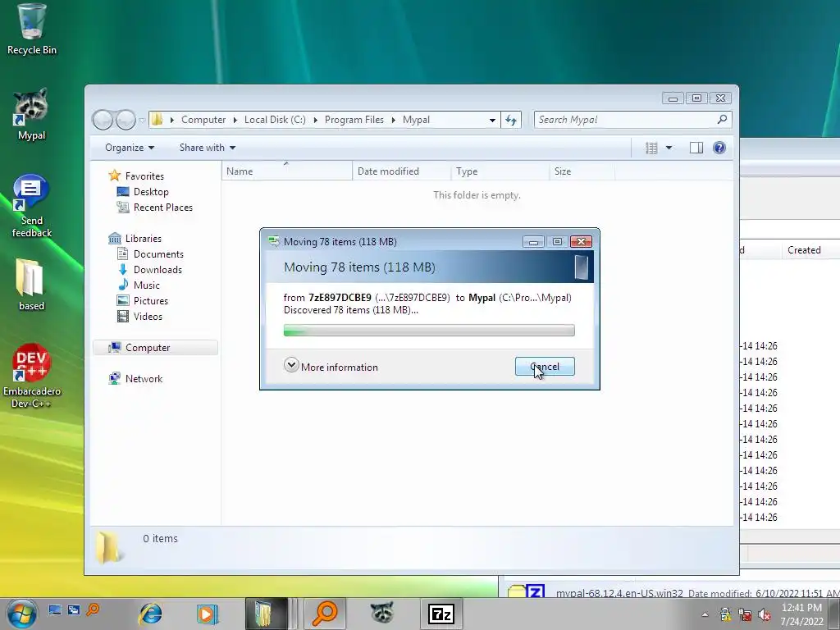Image resolution: width=840 pixels, height=630 pixels.
Task: Open Downloads in navigation pane
Action: 157,269
